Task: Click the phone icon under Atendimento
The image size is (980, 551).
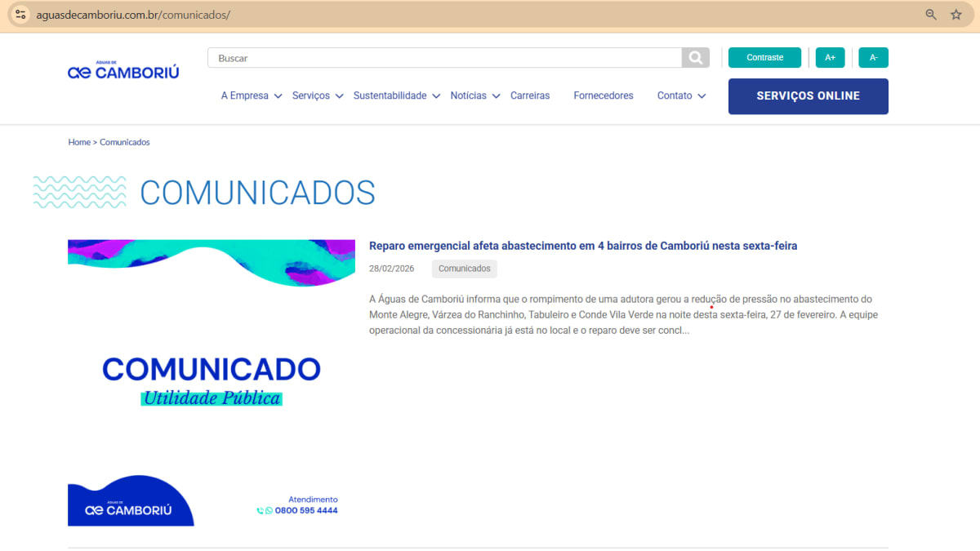Action: tap(260, 510)
